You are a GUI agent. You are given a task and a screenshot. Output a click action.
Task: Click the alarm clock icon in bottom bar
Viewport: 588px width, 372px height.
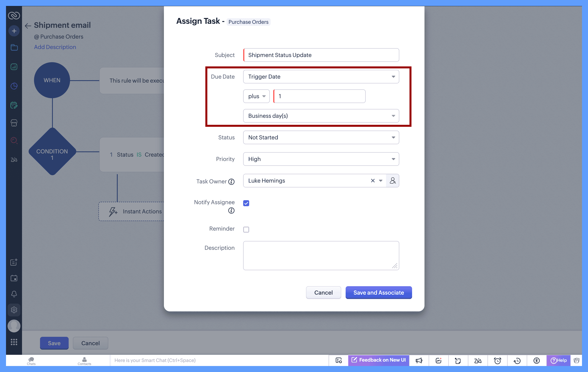pos(497,361)
